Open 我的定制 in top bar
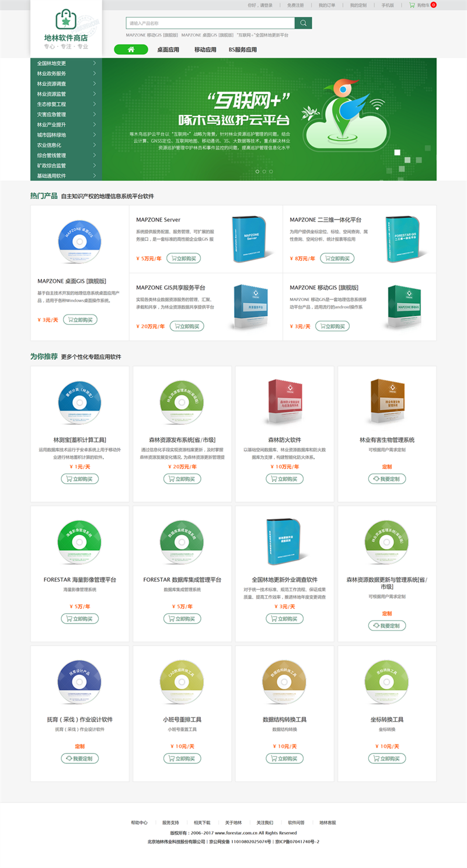 [358, 5]
